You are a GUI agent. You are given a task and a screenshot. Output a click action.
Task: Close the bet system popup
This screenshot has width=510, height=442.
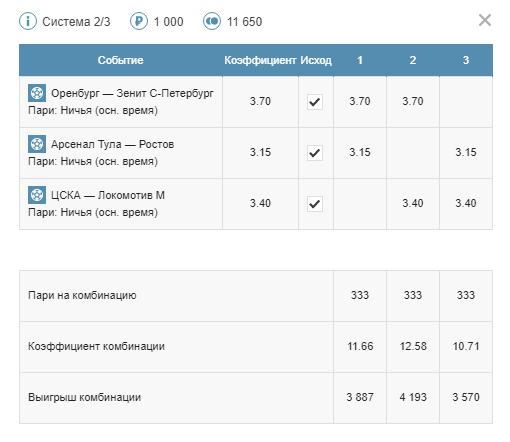coord(485,20)
